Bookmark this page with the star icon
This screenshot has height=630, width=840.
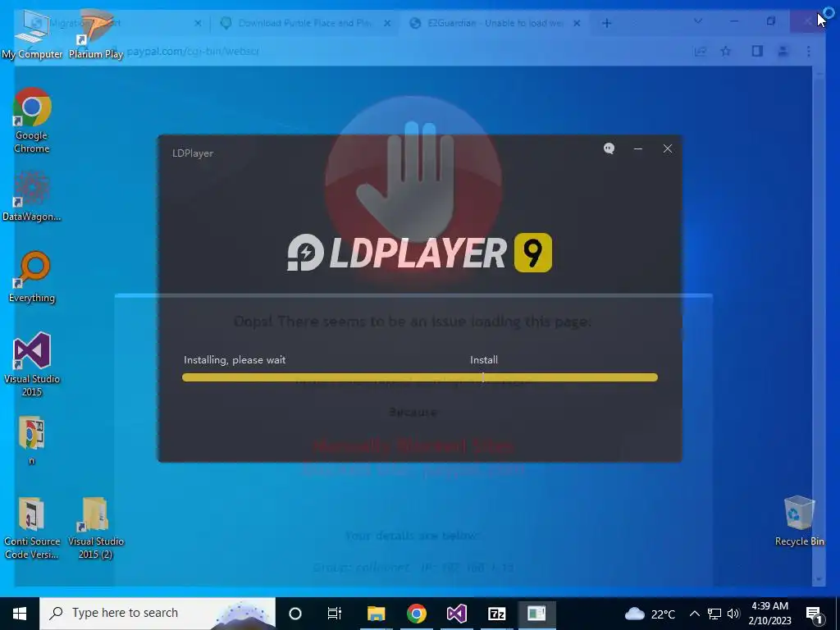click(726, 52)
